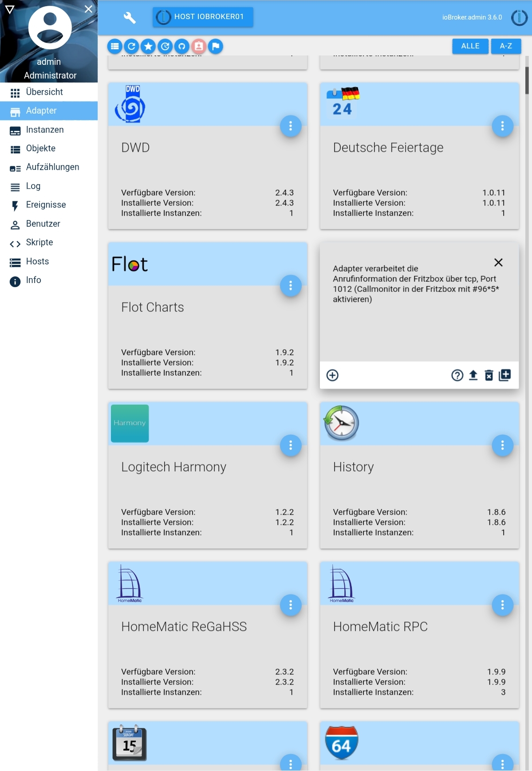Screen dimensions: 532x771
Task: Click the triangle icon at top left
Action: [x=10, y=9]
